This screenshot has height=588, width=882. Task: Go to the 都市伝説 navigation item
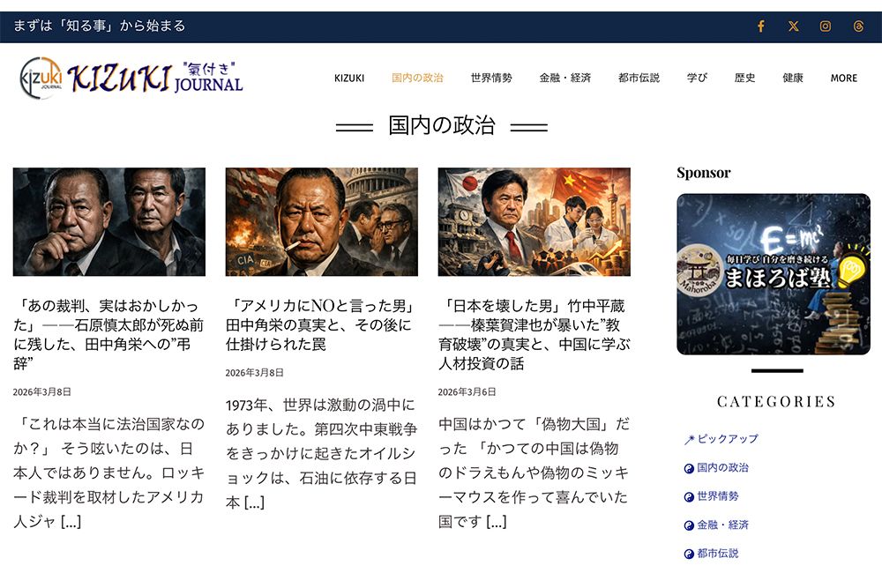[639, 78]
